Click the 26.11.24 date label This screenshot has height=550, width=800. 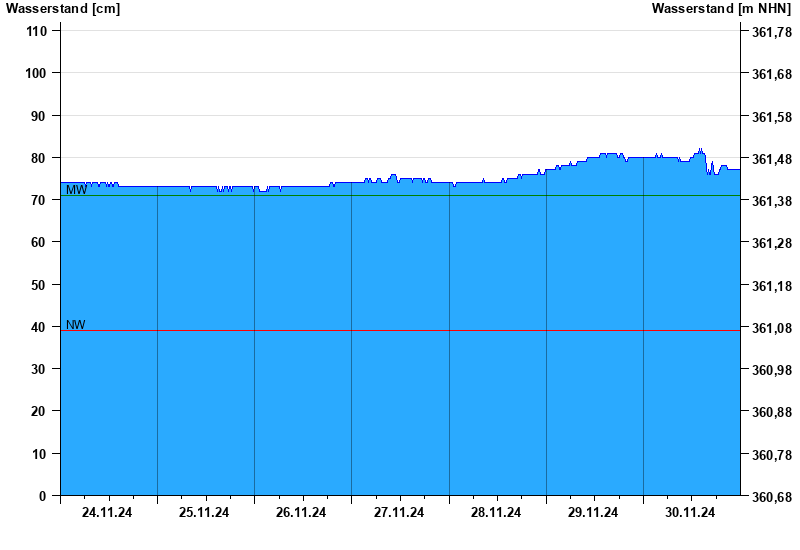click(301, 513)
